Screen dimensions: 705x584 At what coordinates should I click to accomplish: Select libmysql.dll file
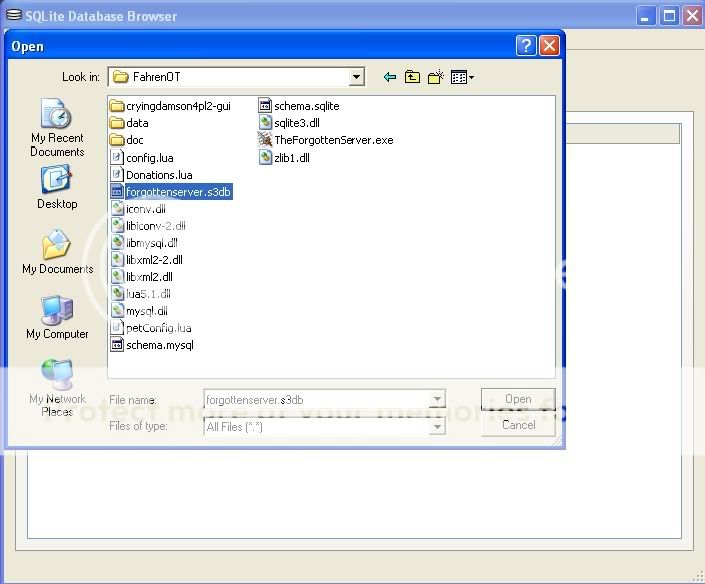[x=144, y=243]
